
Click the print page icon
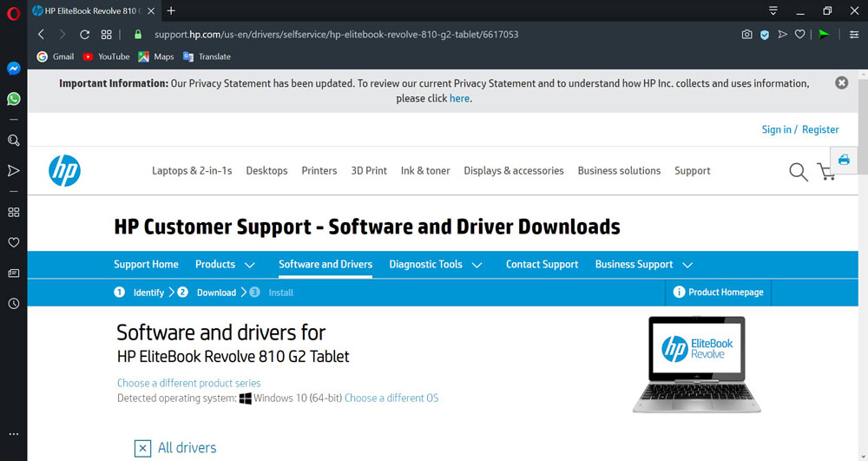(844, 161)
